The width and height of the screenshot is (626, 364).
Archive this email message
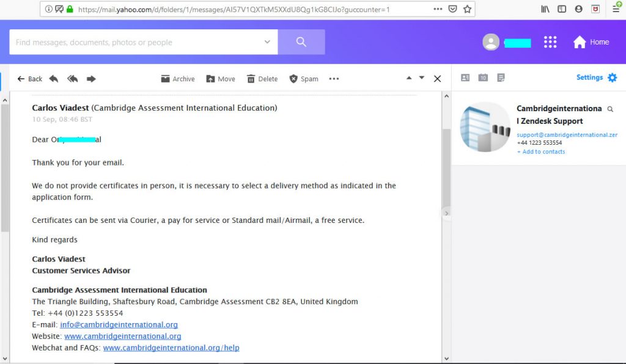tap(178, 79)
